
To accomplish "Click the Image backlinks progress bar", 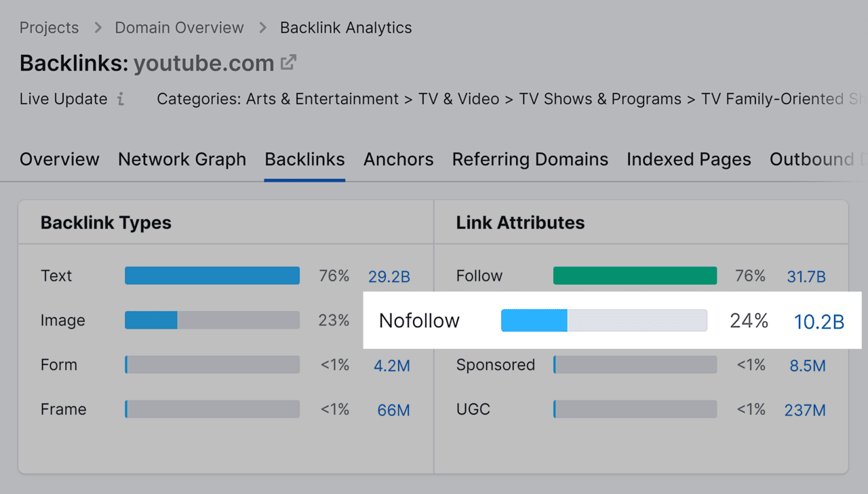I will pos(212,320).
